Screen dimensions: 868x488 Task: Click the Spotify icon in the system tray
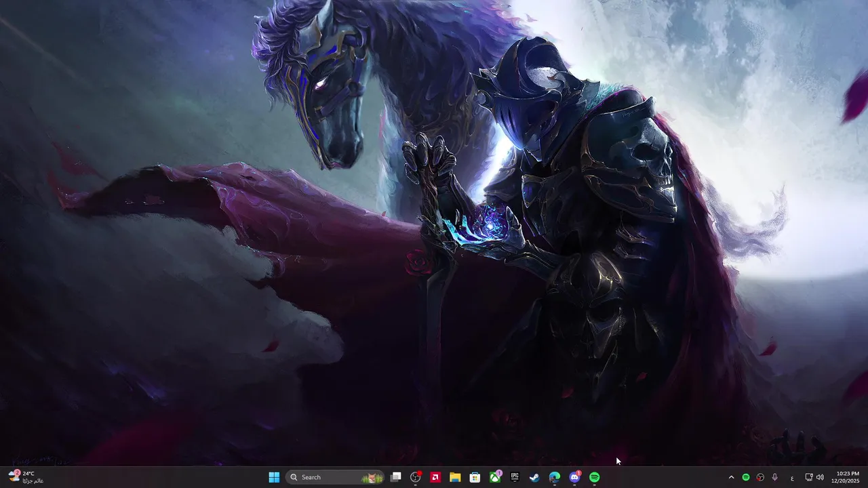(x=746, y=477)
